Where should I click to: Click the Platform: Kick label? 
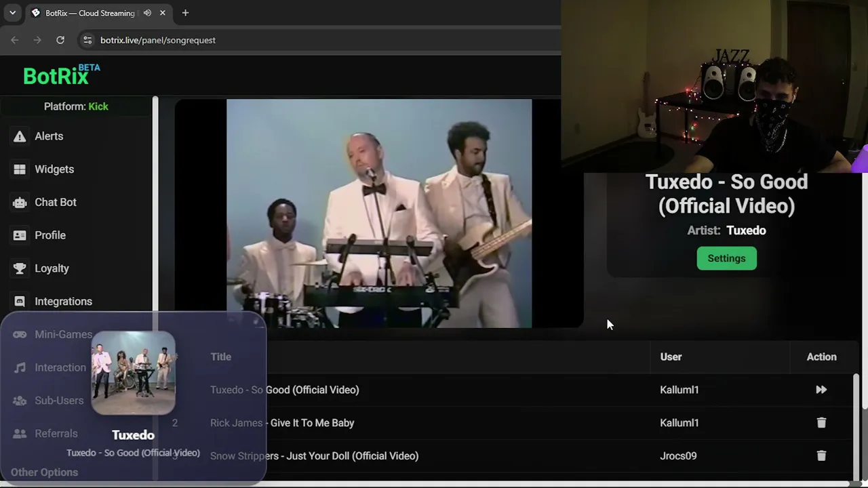76,106
